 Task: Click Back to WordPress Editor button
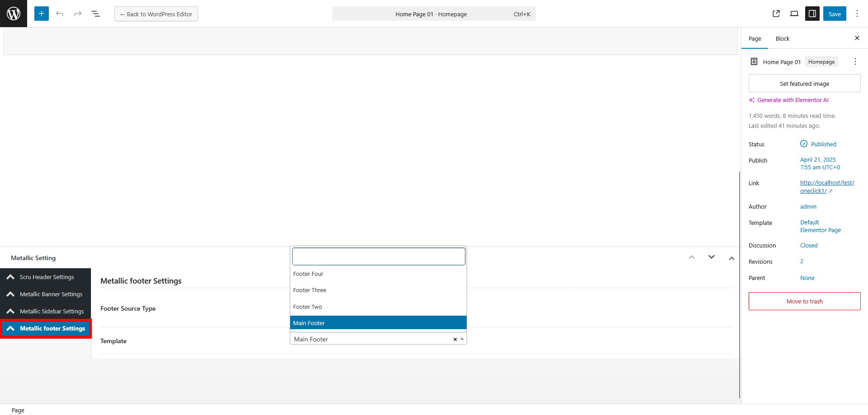(x=156, y=14)
